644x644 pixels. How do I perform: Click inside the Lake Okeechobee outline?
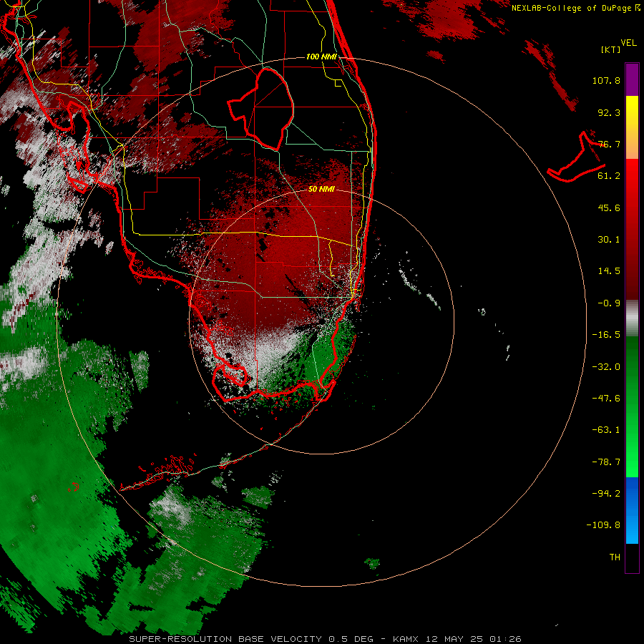point(268,109)
